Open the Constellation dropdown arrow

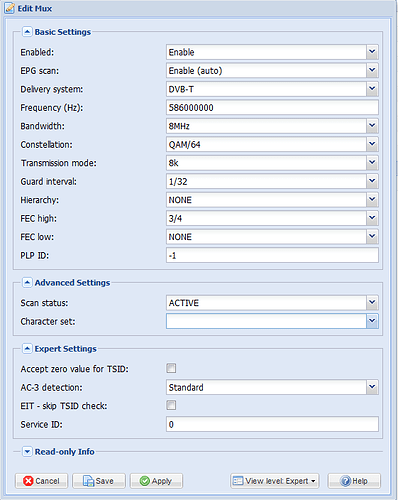click(372, 144)
